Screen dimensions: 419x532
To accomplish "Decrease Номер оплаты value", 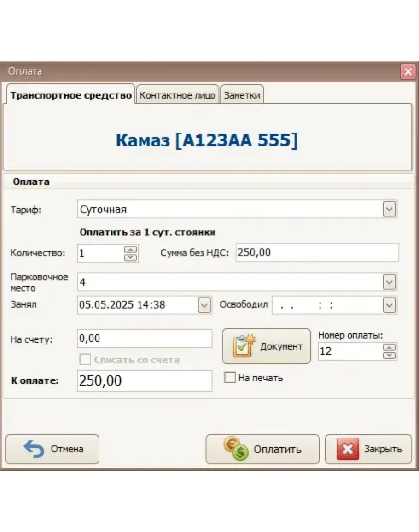I will point(390,355).
